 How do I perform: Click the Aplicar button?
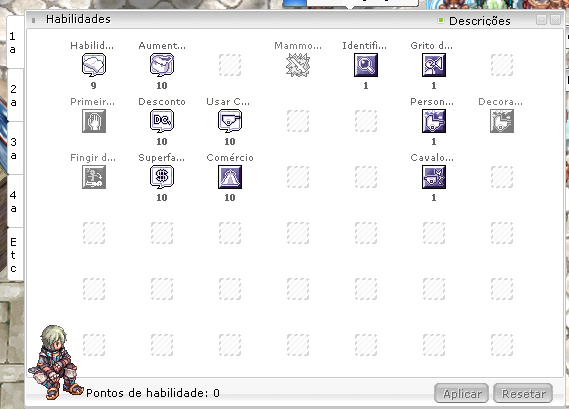coord(462,393)
